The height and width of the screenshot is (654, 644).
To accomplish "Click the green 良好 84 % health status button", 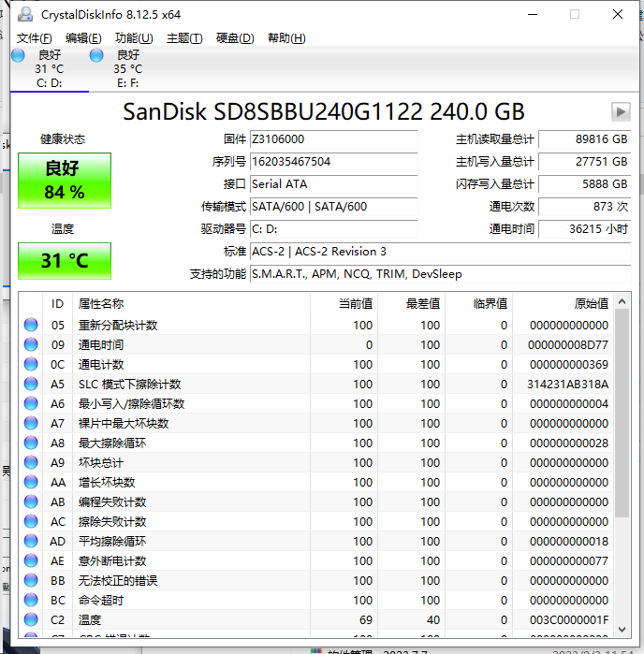I will point(65,181).
